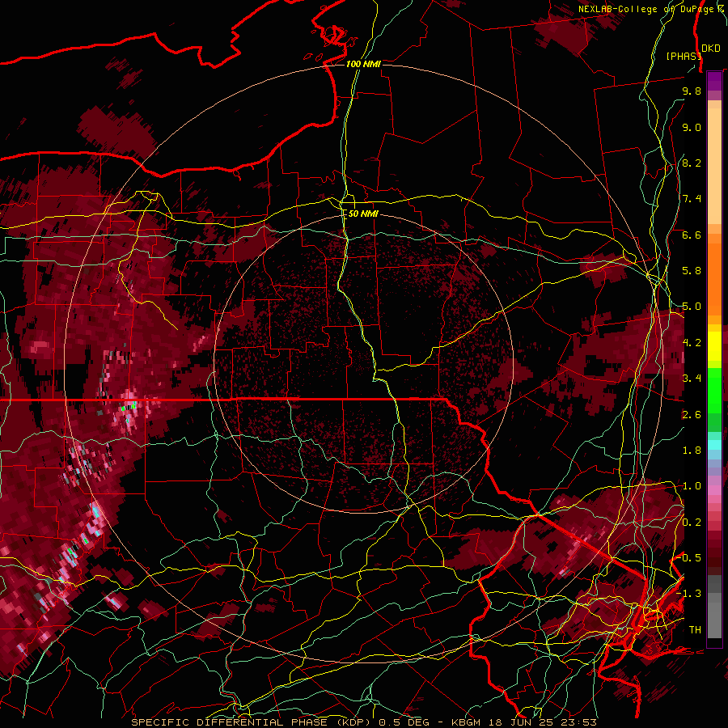Click the 0.2 legend value
Image resolution: width=728 pixels, height=728 pixels.
[x=692, y=523]
